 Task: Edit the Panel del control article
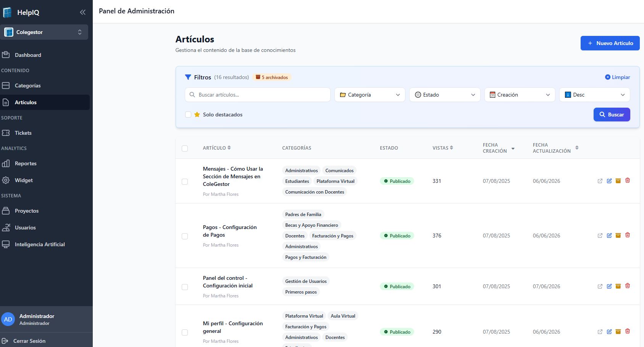609,286
